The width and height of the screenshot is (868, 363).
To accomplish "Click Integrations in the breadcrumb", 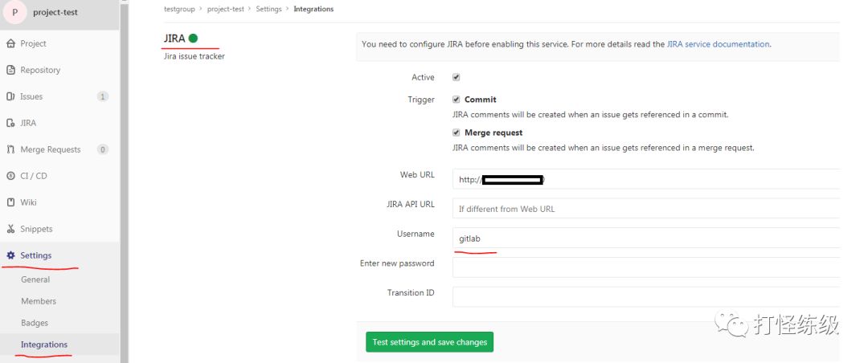I will (x=313, y=9).
